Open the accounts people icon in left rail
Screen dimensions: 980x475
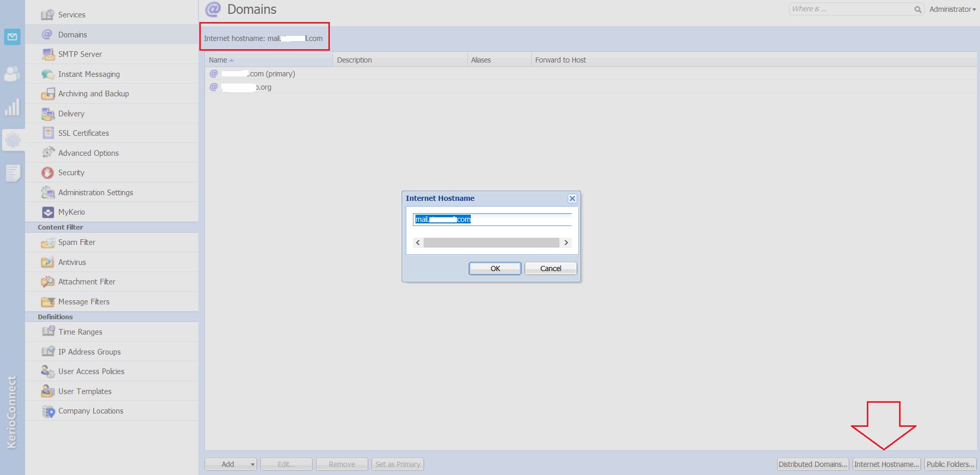(12, 74)
